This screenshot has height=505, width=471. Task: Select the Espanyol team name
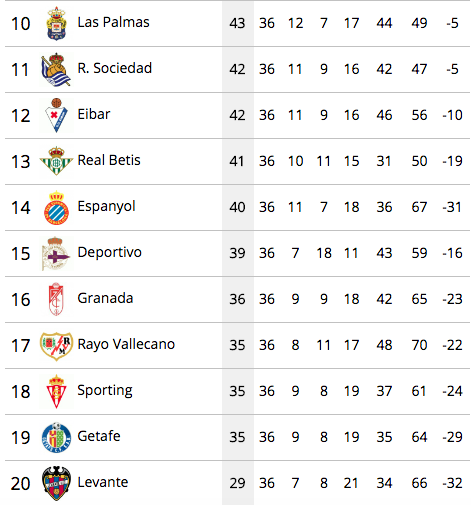(x=106, y=207)
